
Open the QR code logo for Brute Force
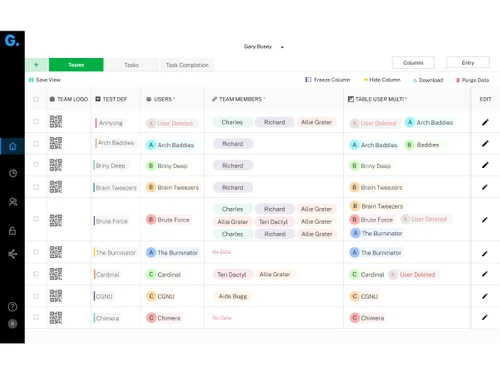(x=56, y=220)
